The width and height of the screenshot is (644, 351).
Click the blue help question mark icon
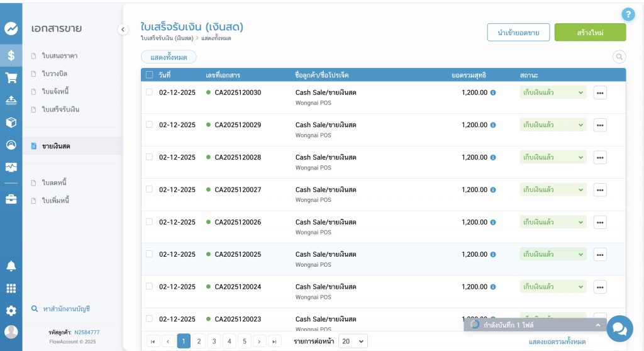pyautogui.click(x=628, y=14)
